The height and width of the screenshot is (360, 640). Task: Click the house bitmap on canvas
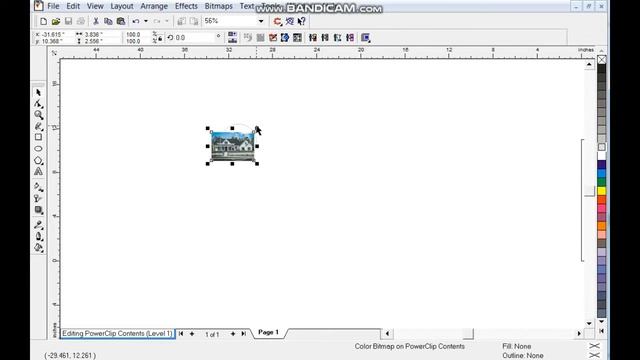[233, 146]
